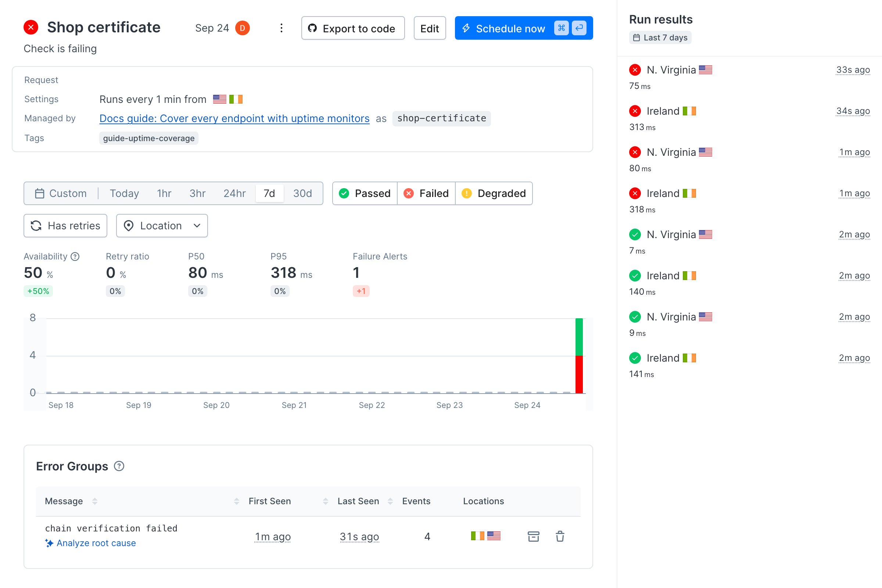Open the N. Virginia 80 ms run result
The image size is (882, 588).
tap(749, 160)
